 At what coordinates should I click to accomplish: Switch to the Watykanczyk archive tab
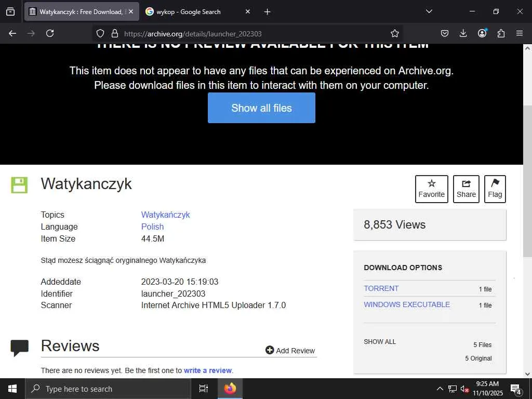82,11
